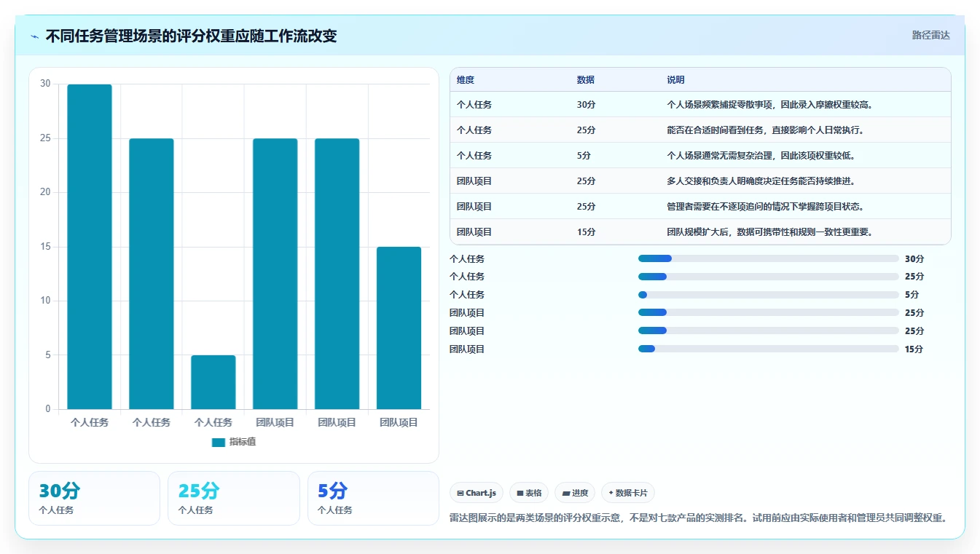Viewport: 980px width, 554px height.
Task: Open the 30分 个人任务 stat card
Action: click(94, 498)
